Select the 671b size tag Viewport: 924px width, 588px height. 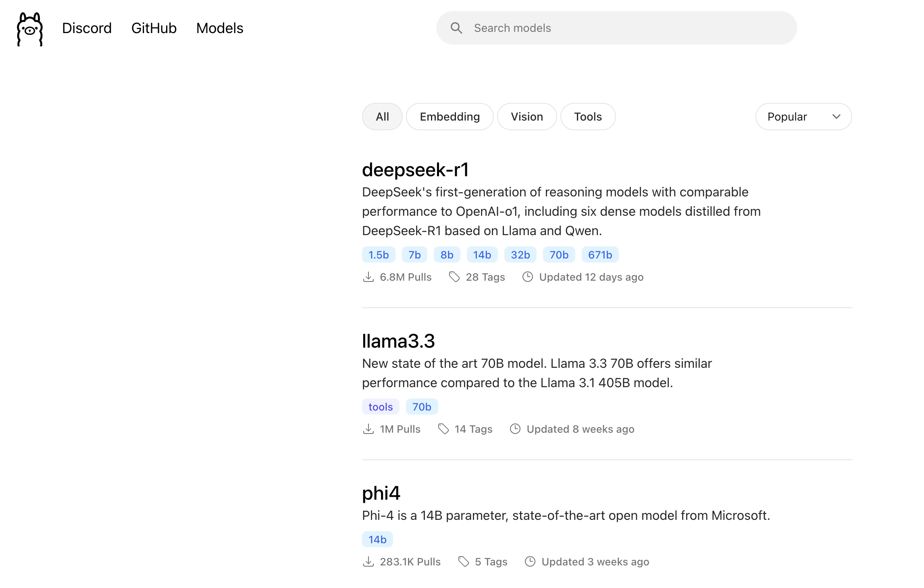click(x=600, y=255)
